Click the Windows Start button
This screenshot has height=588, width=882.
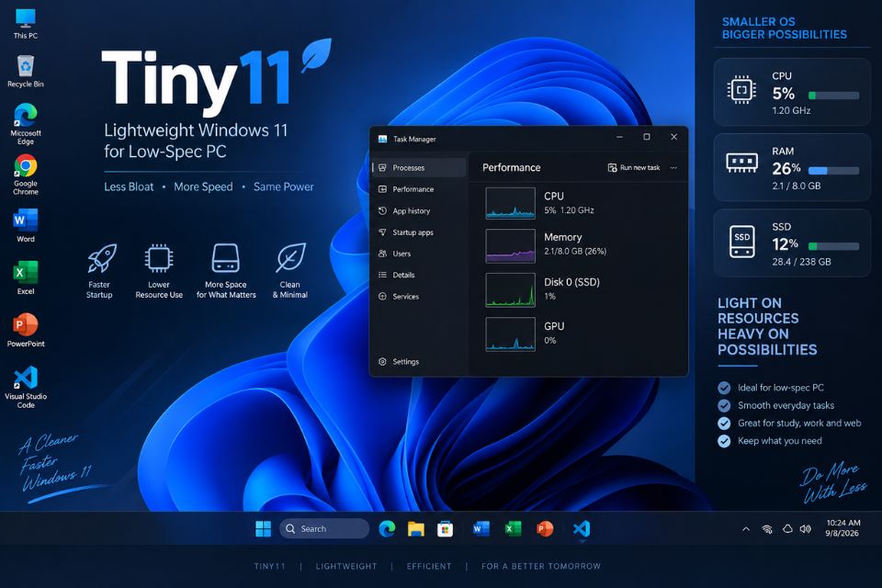[x=263, y=529]
